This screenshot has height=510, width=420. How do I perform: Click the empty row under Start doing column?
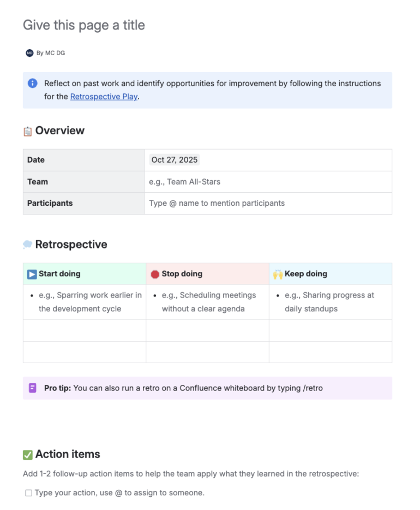(x=83, y=331)
